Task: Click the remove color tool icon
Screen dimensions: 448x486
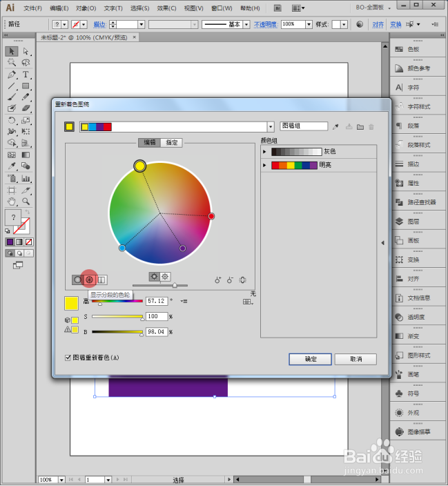Action: tap(230, 280)
